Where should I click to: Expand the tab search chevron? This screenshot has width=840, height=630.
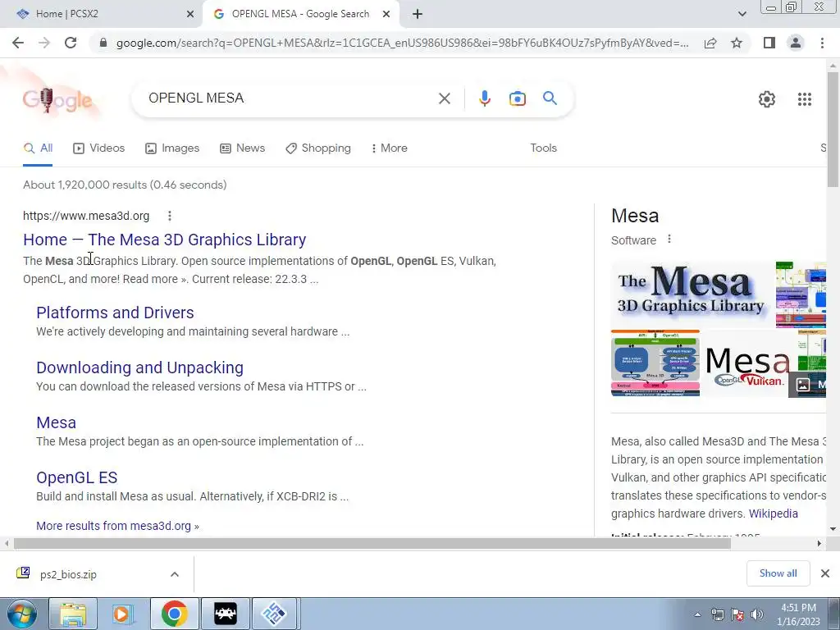(x=742, y=14)
